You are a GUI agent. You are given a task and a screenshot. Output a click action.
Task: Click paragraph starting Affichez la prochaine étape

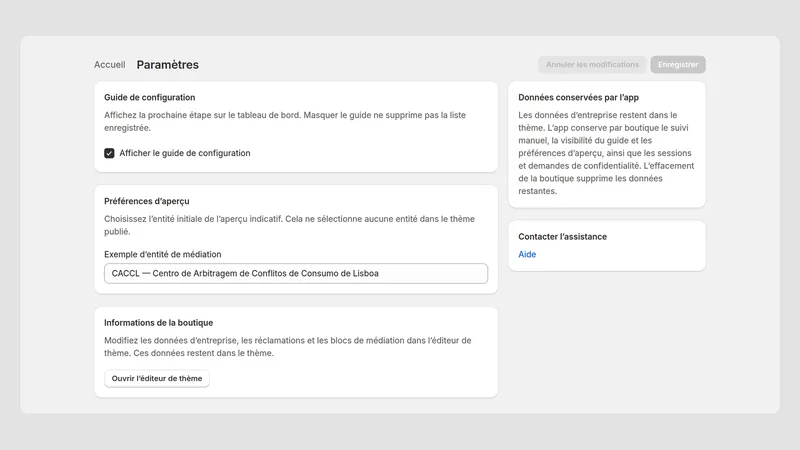pyautogui.click(x=285, y=121)
